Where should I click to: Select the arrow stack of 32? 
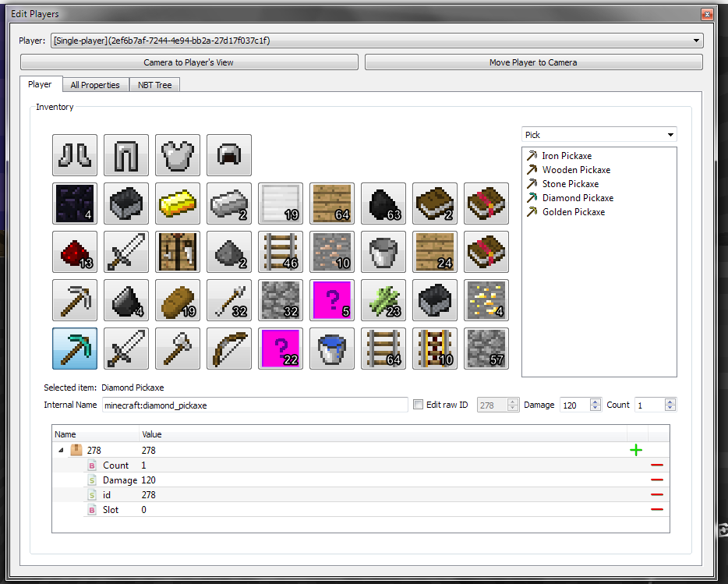229,300
